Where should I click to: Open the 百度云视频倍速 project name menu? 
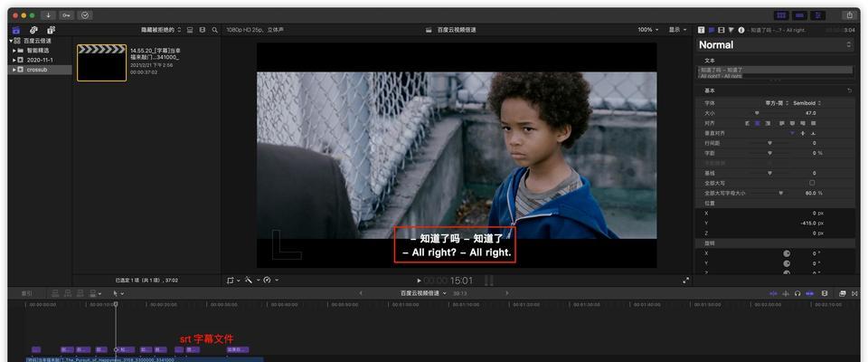point(423,293)
